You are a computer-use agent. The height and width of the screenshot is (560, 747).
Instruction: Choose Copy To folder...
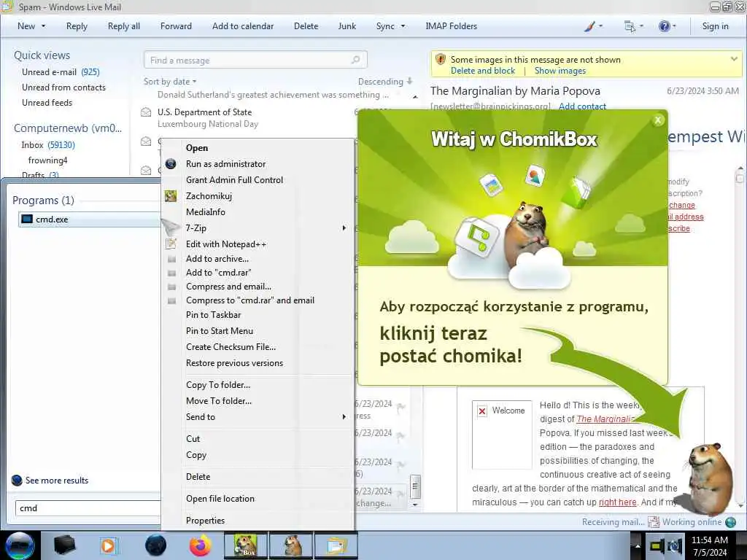coord(218,385)
